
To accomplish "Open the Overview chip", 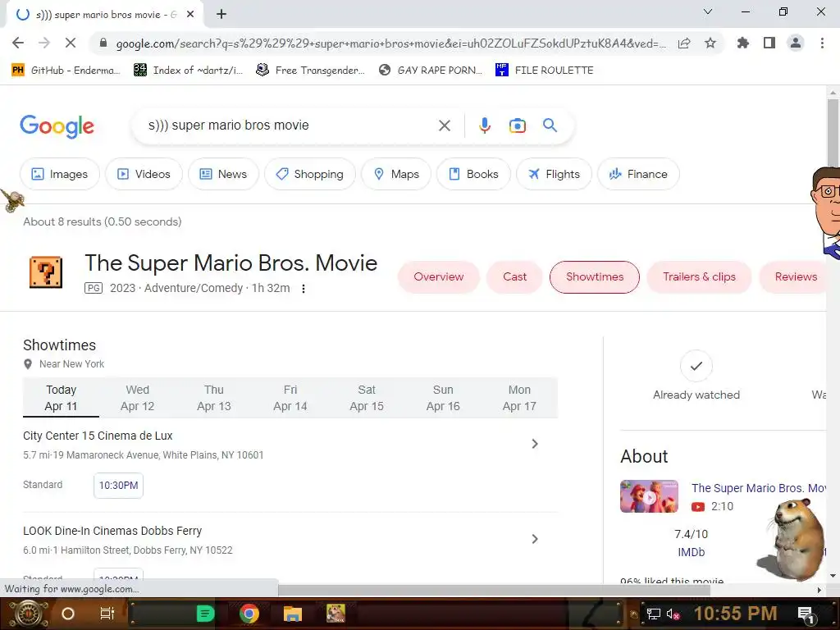I will (438, 277).
